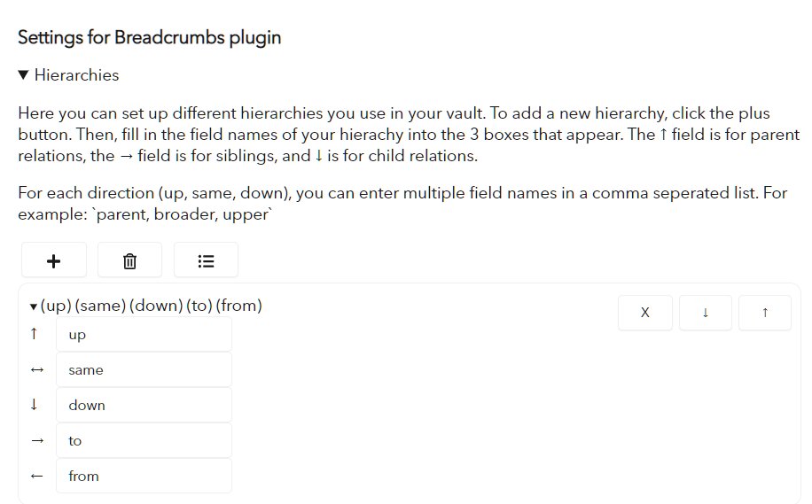Click the left arrow icon beside the from field
The image size is (812, 504).
tap(36, 476)
